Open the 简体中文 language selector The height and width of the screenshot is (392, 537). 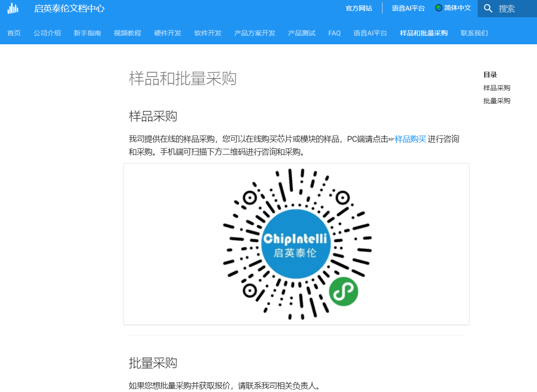(457, 8)
